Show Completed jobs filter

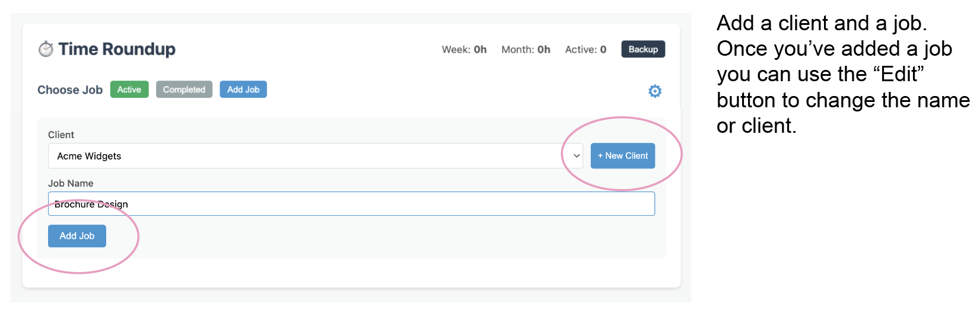pos(184,90)
